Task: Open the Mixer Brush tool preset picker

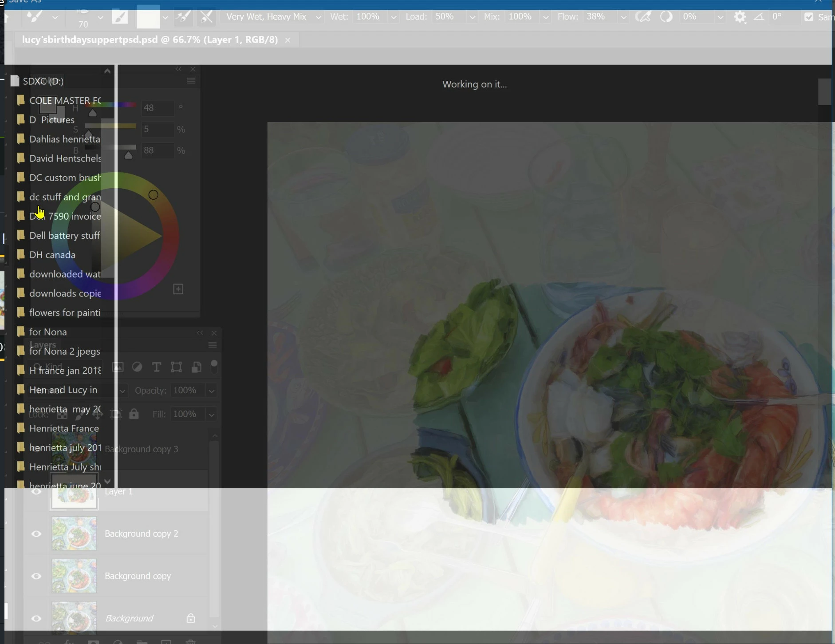Action: [x=55, y=17]
